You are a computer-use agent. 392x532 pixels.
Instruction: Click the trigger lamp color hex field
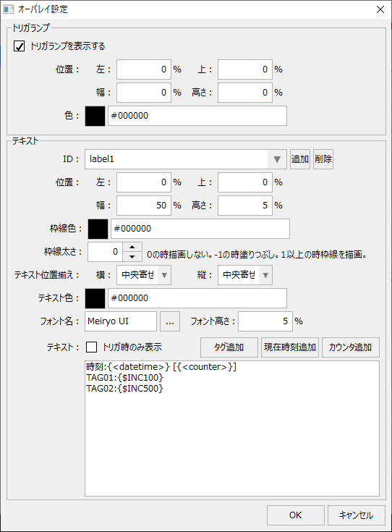click(197, 116)
